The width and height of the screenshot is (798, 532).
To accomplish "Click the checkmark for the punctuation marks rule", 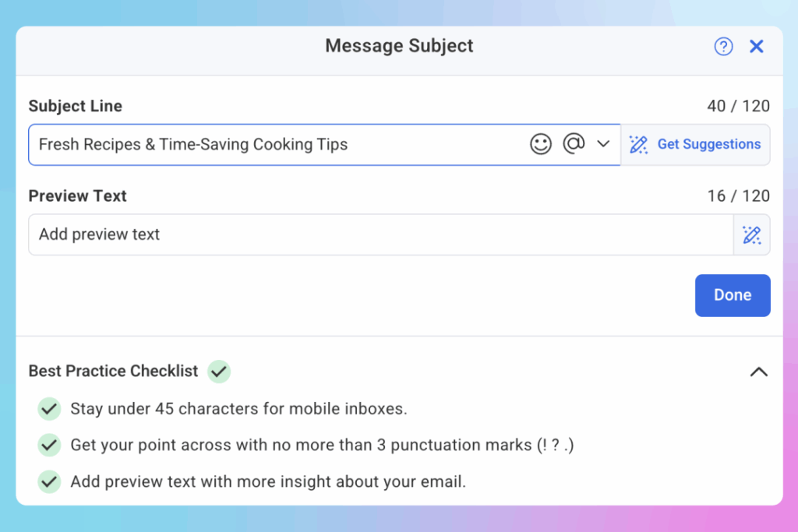I will point(48,445).
